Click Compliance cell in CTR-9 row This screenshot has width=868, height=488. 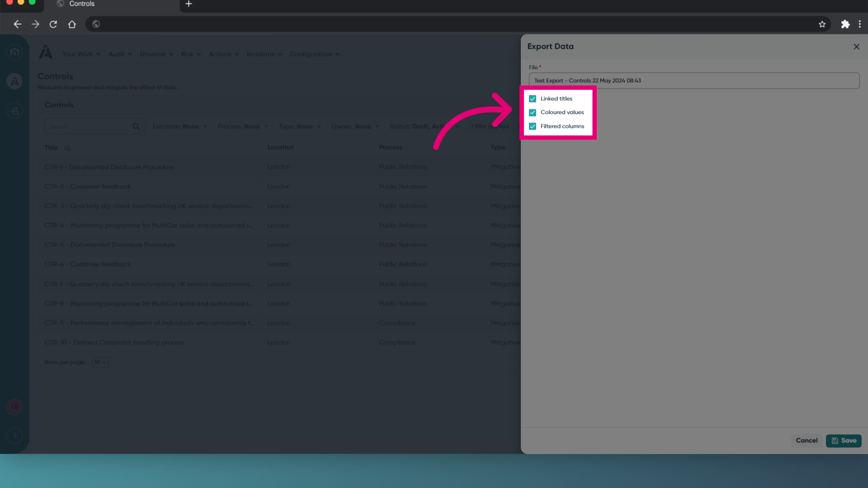point(397,323)
